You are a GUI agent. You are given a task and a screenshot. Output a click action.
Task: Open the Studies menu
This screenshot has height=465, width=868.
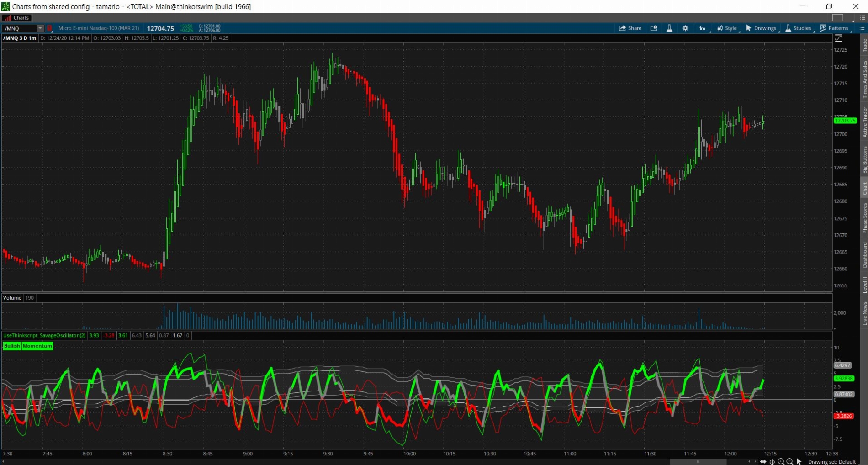[x=798, y=28]
